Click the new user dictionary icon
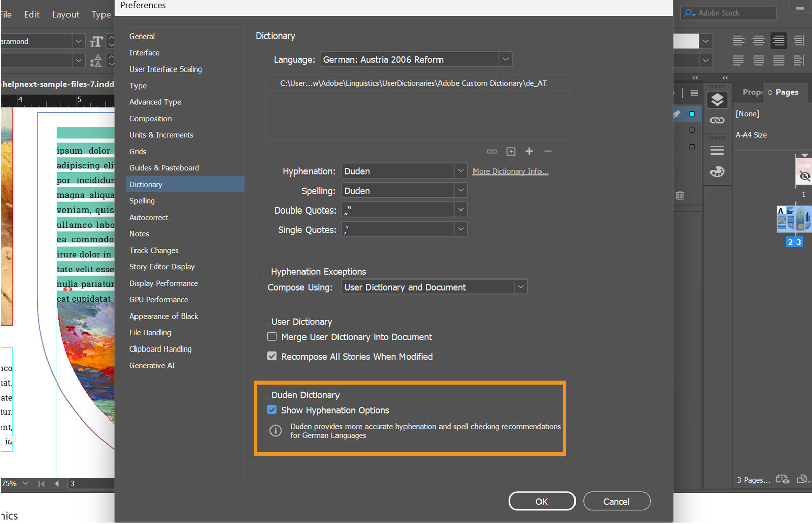This screenshot has height=524, width=812. click(511, 151)
